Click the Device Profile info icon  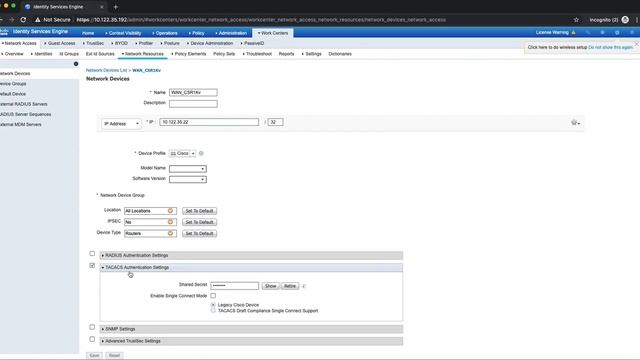point(201,153)
